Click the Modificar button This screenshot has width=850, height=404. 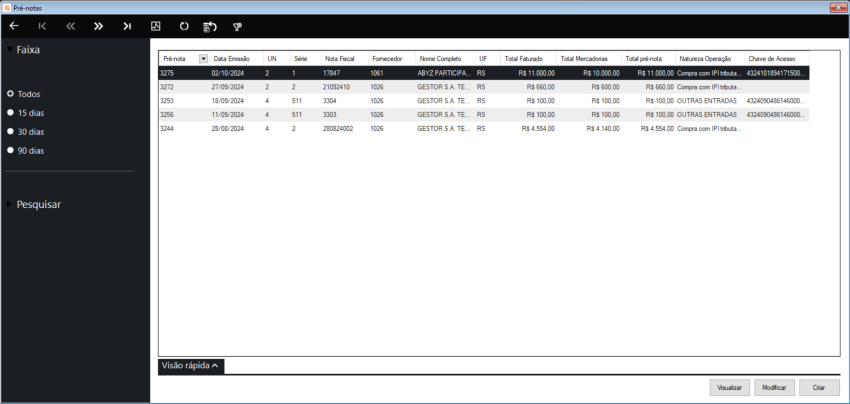coord(774,388)
